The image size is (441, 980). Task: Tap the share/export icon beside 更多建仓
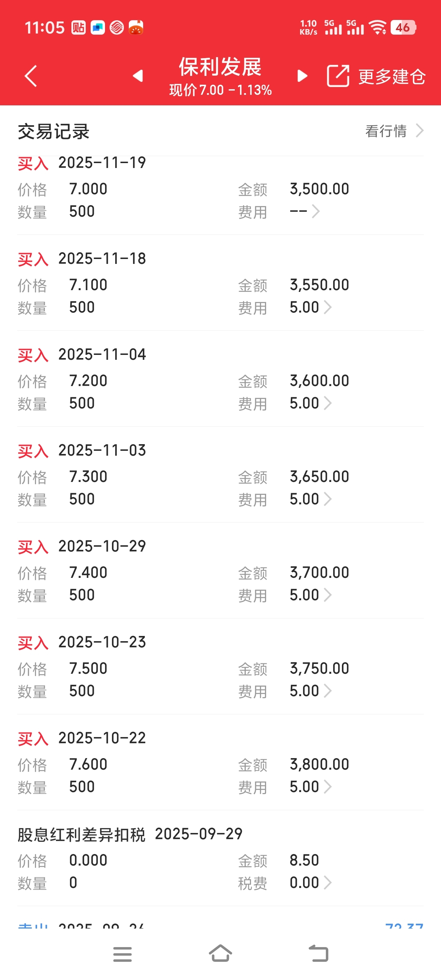click(x=338, y=76)
